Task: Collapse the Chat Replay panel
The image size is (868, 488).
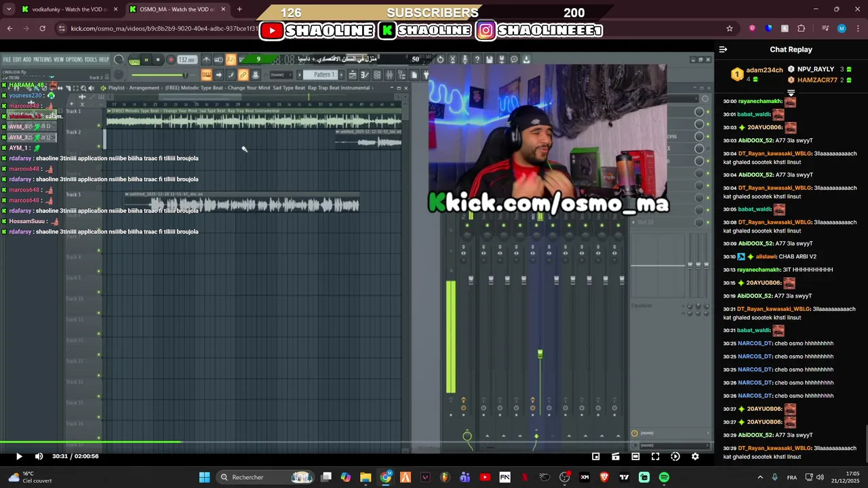Action: [x=723, y=49]
